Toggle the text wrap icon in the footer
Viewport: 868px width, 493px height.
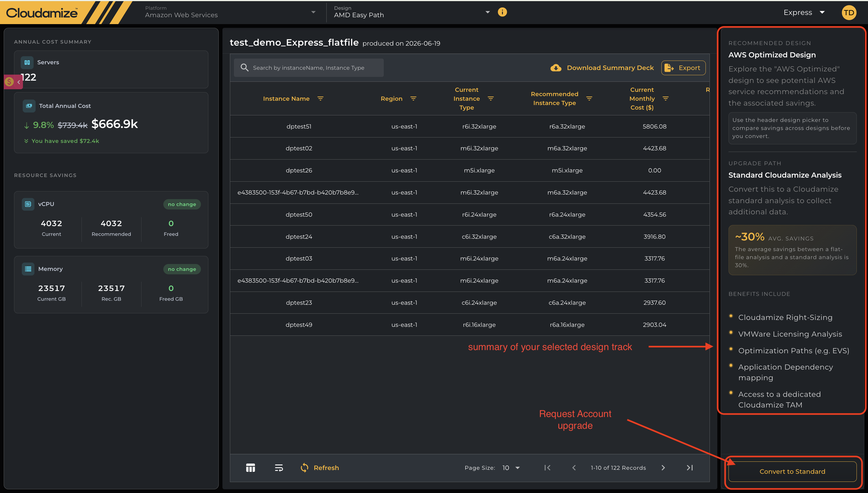click(x=279, y=468)
